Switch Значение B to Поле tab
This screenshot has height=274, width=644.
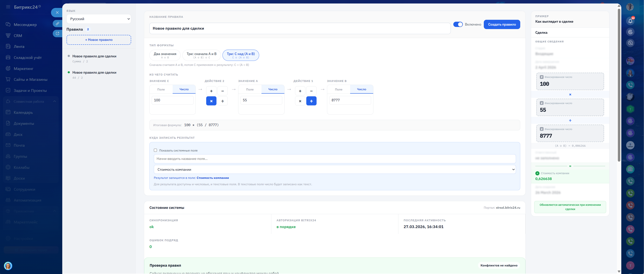[x=338, y=89]
